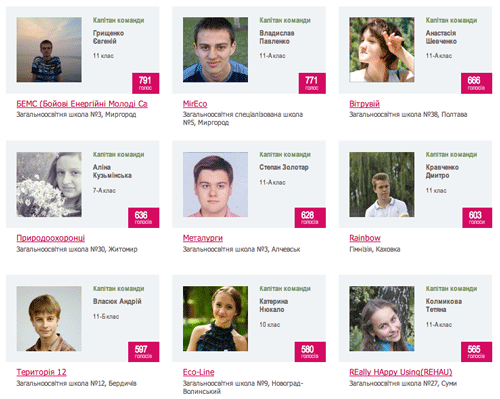Open the Територія 12 team link
Screen dimensions: 500x399
pyautogui.click(x=41, y=372)
